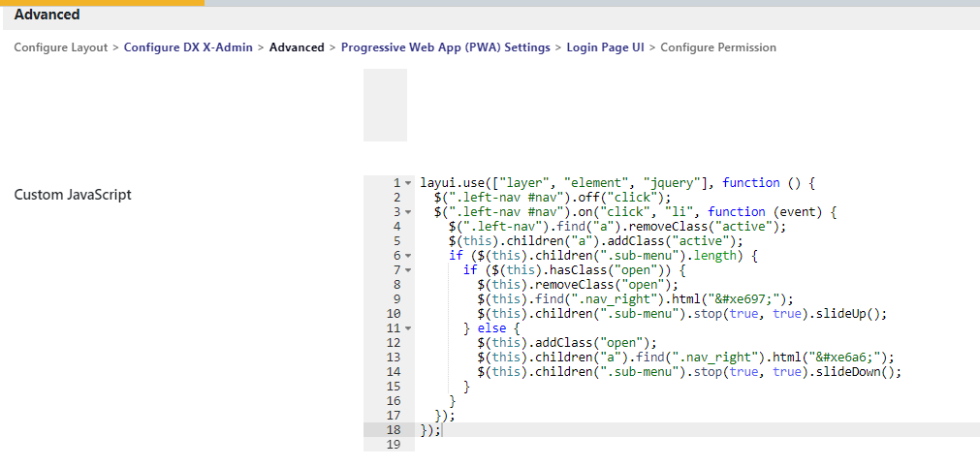The image size is (980, 467).
Task: Select Advanced breadcrumb step
Action: click(297, 47)
